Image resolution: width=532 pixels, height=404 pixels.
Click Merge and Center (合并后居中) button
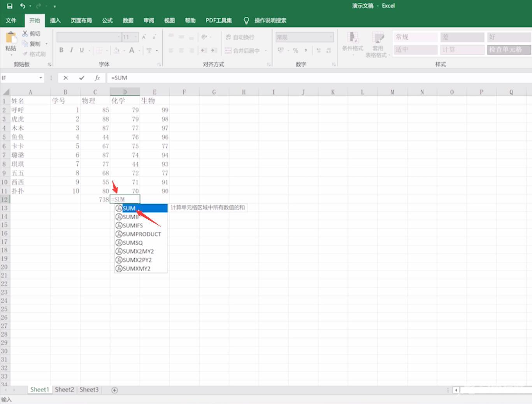point(242,51)
